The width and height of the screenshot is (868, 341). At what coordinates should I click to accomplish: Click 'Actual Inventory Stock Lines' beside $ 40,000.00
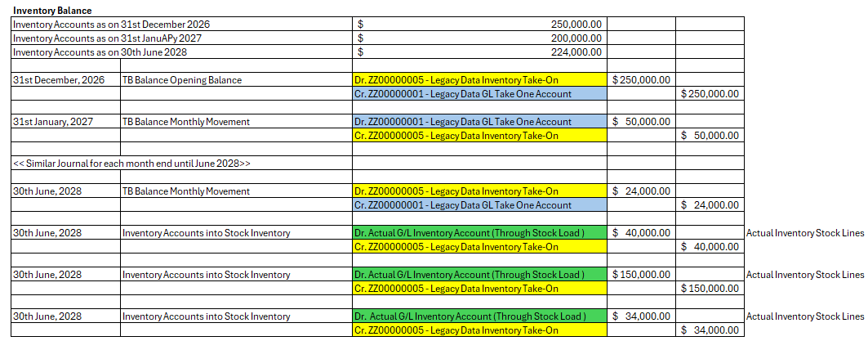coord(805,233)
